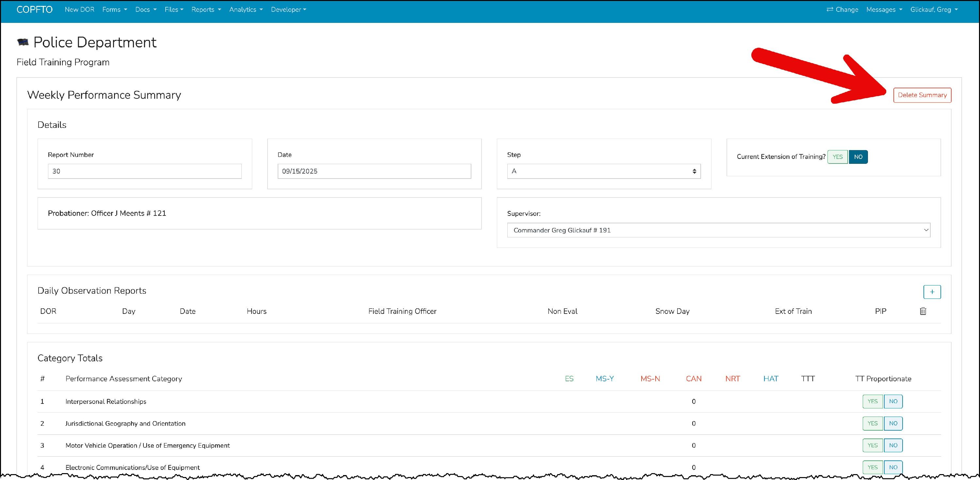This screenshot has width=980, height=480.
Task: Click the police flag icon beside department title
Action: [23, 42]
